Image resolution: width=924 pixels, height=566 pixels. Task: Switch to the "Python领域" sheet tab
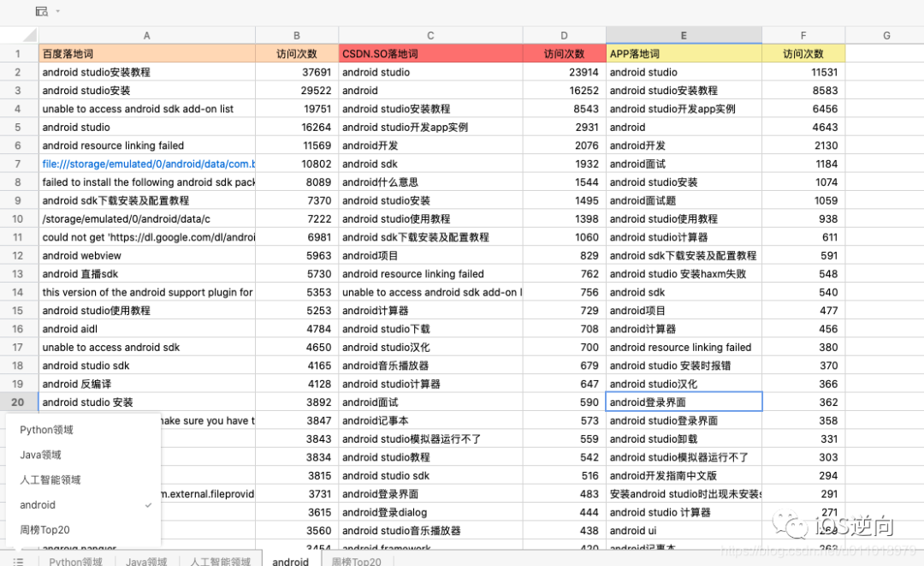[75, 561]
